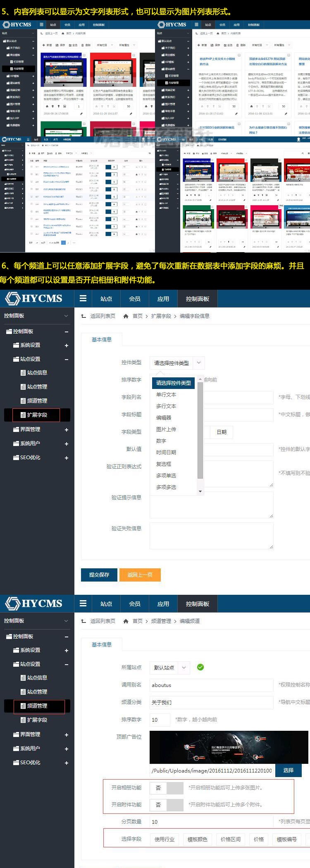The height and width of the screenshot is (868, 310).
Task: Toggle 开启相册功能 switch
Action: pos(167,788)
